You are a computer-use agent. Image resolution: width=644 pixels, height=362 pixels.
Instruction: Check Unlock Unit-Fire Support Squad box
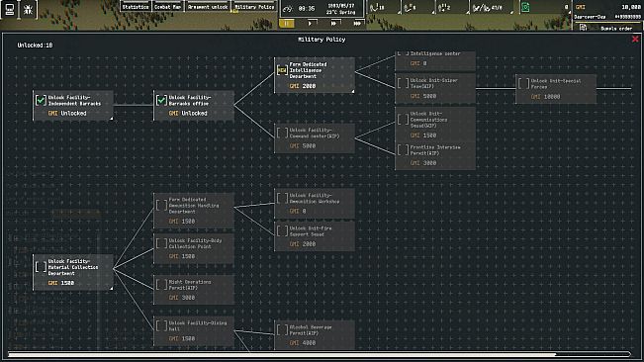[x=282, y=231]
